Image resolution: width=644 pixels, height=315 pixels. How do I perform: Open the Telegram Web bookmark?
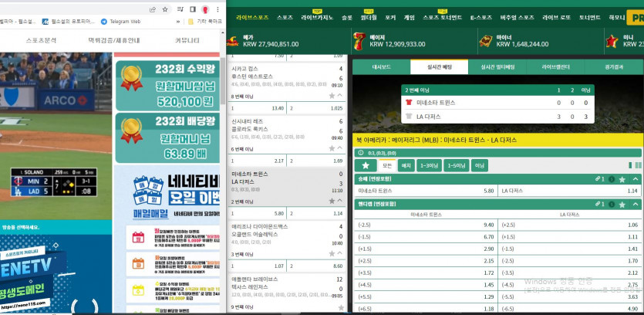coord(121,22)
